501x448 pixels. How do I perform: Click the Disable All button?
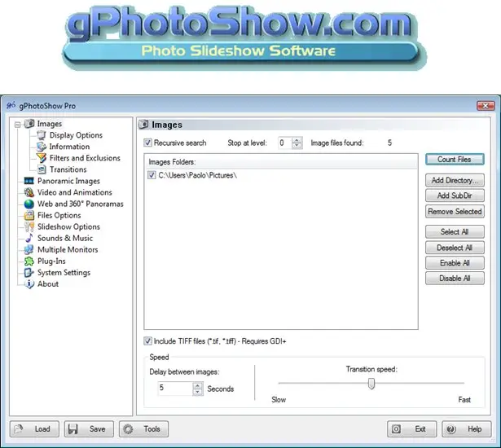(455, 279)
